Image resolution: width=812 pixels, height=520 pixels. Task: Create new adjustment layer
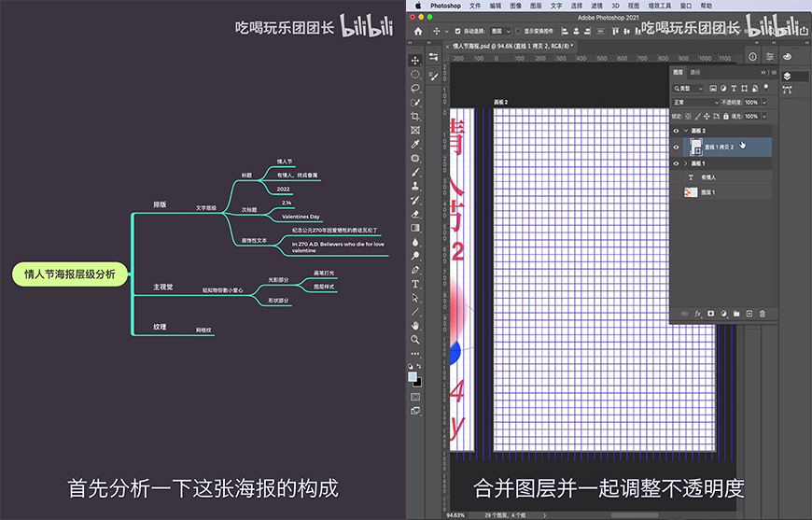click(723, 314)
